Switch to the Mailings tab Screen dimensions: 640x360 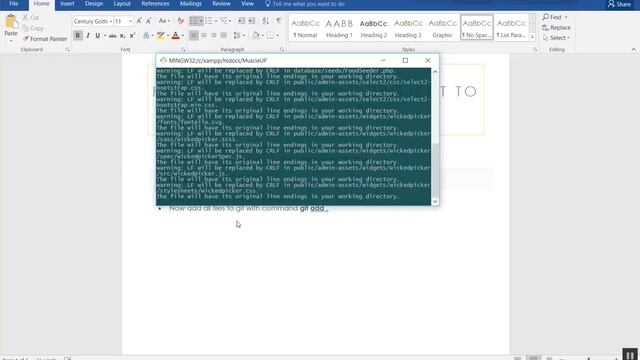pyautogui.click(x=191, y=4)
